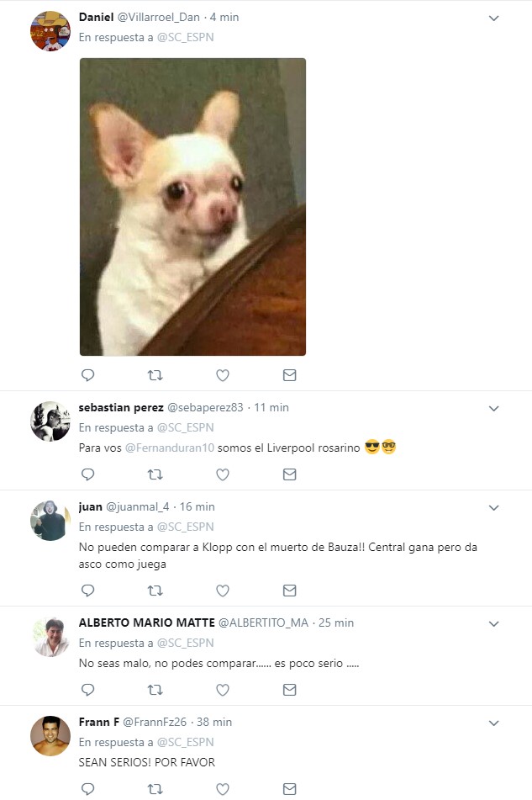This screenshot has width=532, height=800.
Task: Go to sebastian perez's profile name
Action: coord(121,407)
